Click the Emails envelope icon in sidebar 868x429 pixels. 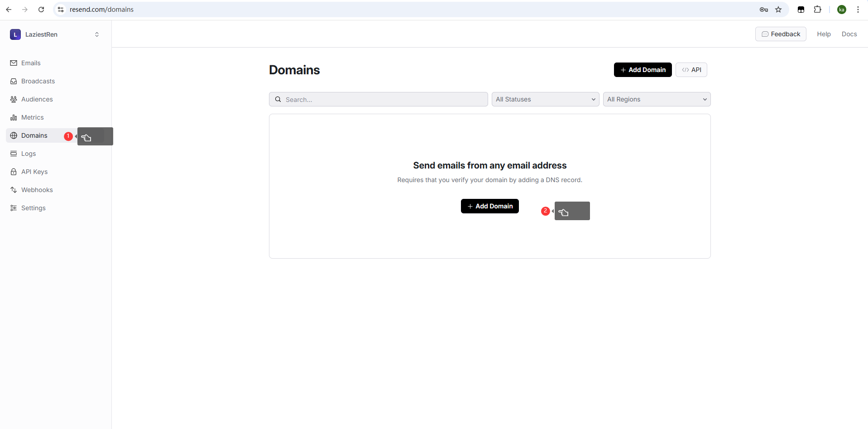14,63
